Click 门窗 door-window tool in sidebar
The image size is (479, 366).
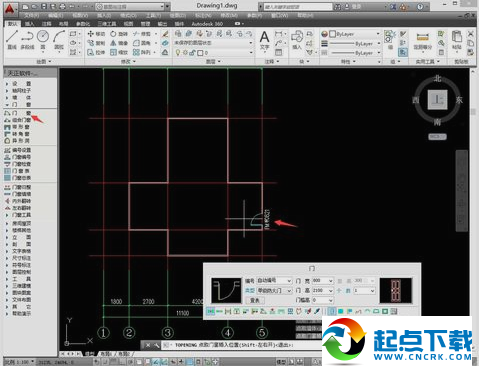coord(18,113)
